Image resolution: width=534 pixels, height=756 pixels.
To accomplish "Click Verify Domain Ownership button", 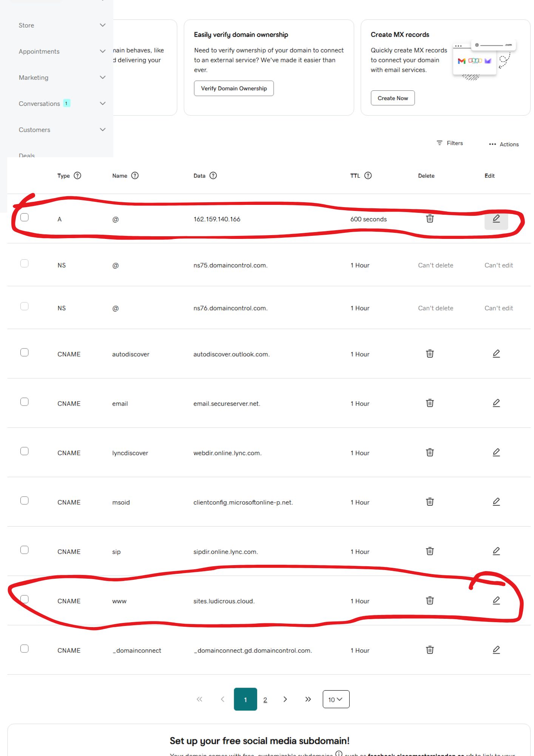I will tap(234, 88).
